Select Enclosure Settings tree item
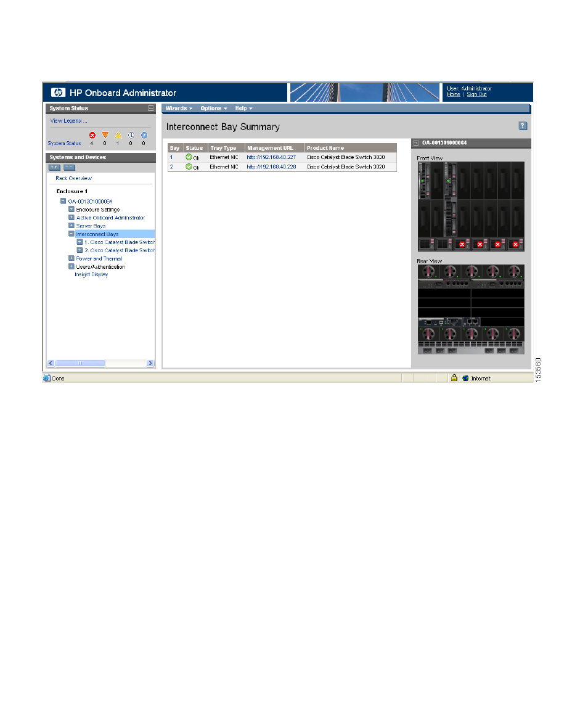This screenshot has height=714, width=588. [98, 210]
